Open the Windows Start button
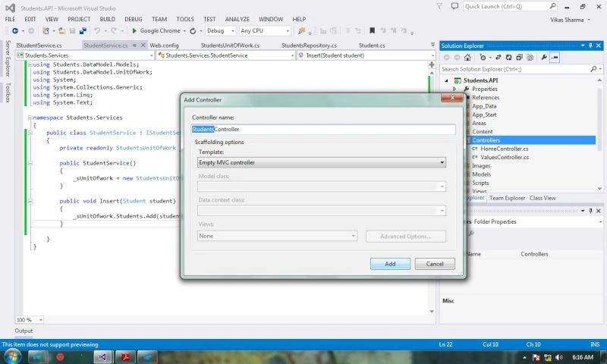The image size is (607, 364). tap(12, 356)
